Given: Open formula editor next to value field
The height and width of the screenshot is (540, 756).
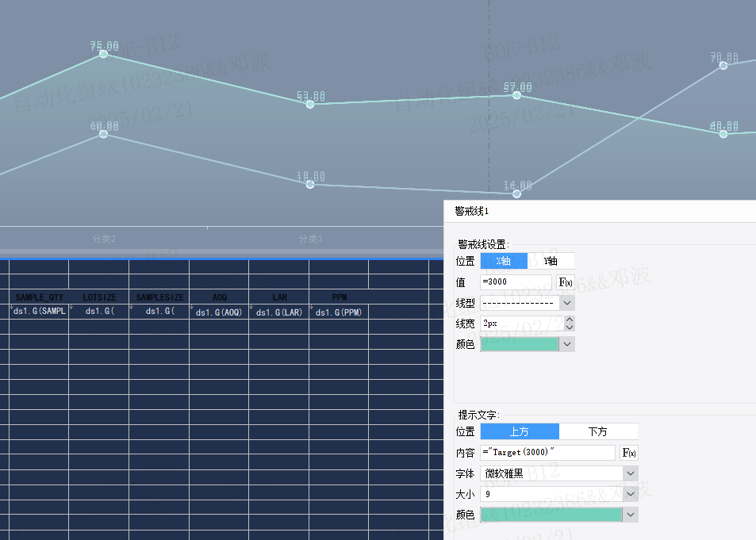Looking at the screenshot, I should (x=565, y=282).
